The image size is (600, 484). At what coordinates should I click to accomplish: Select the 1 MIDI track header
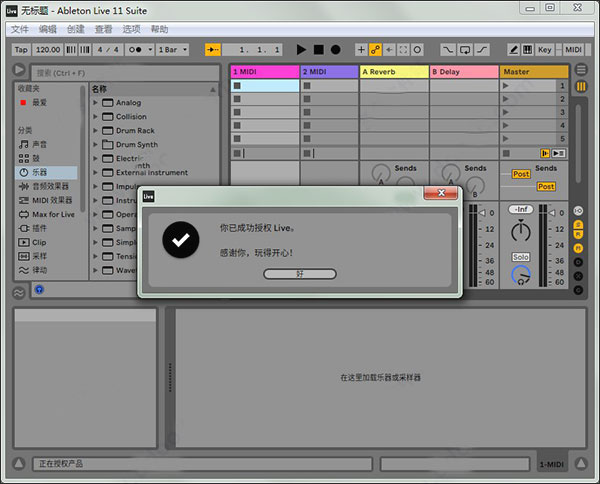pyautogui.click(x=265, y=72)
